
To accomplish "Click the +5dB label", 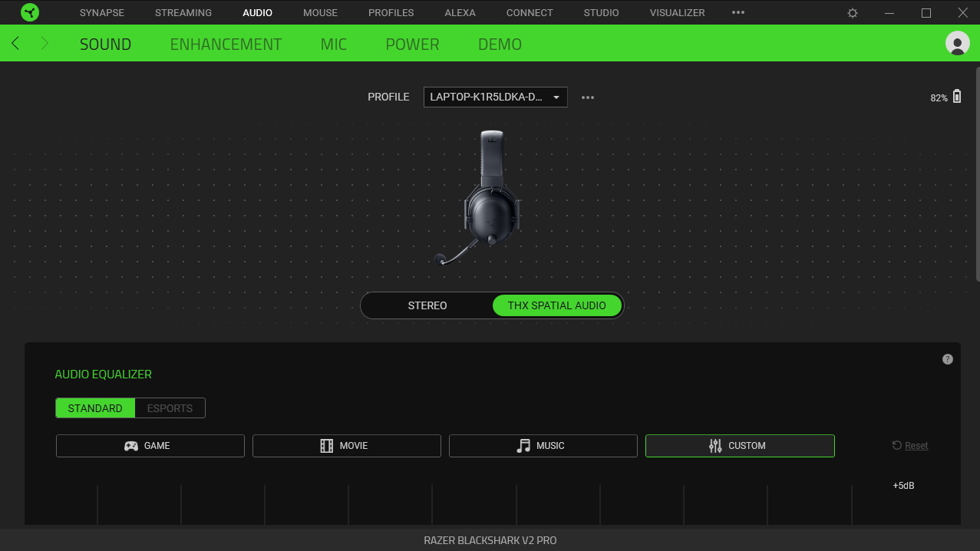I will [x=904, y=486].
